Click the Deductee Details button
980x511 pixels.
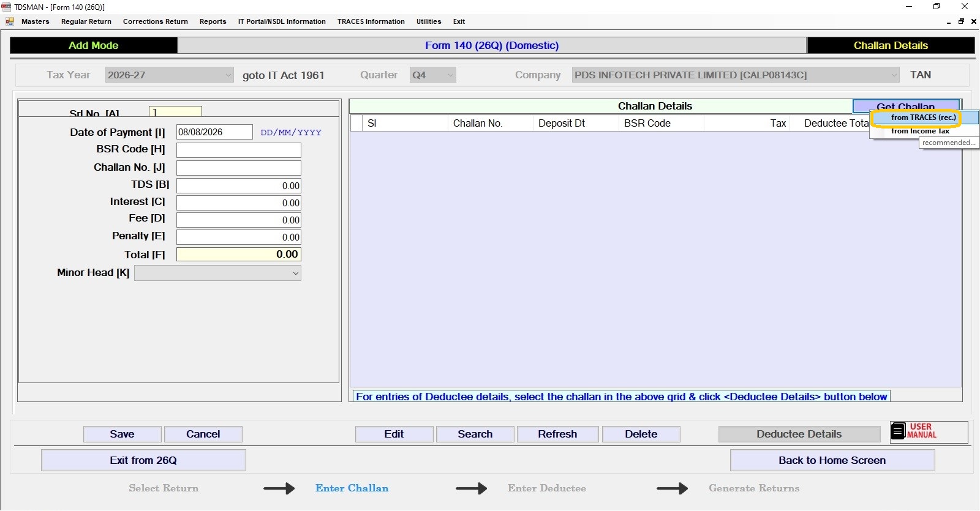[799, 434]
